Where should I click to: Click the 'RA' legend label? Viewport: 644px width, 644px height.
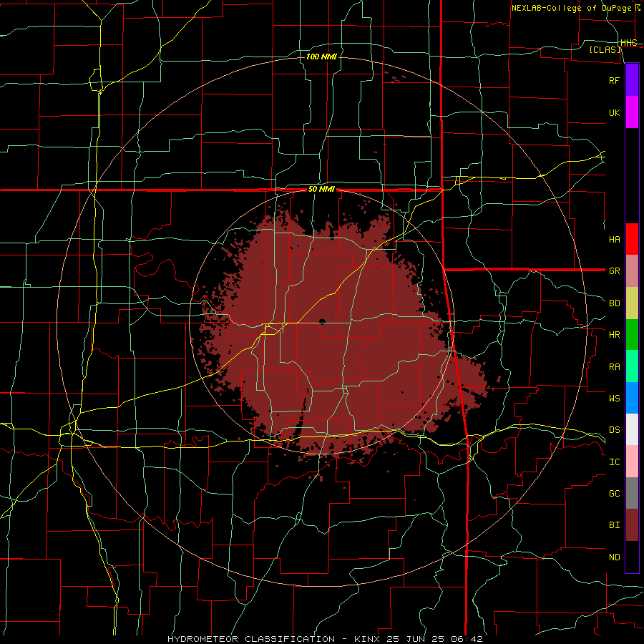614,367
